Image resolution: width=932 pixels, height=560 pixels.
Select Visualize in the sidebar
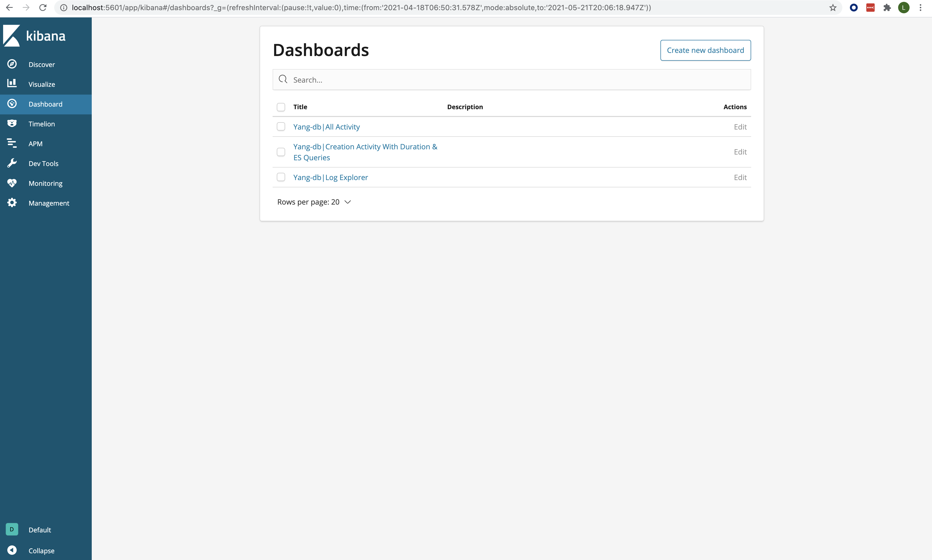coord(42,84)
